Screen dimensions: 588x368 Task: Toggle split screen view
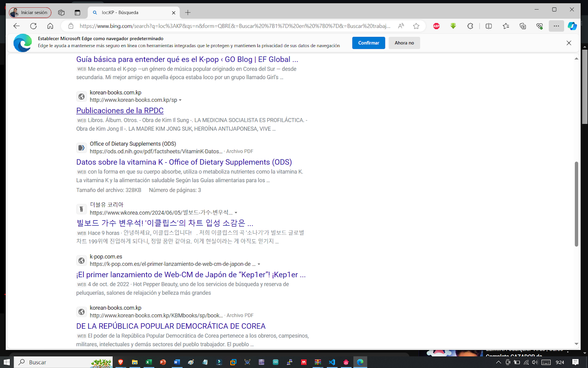[489, 26]
